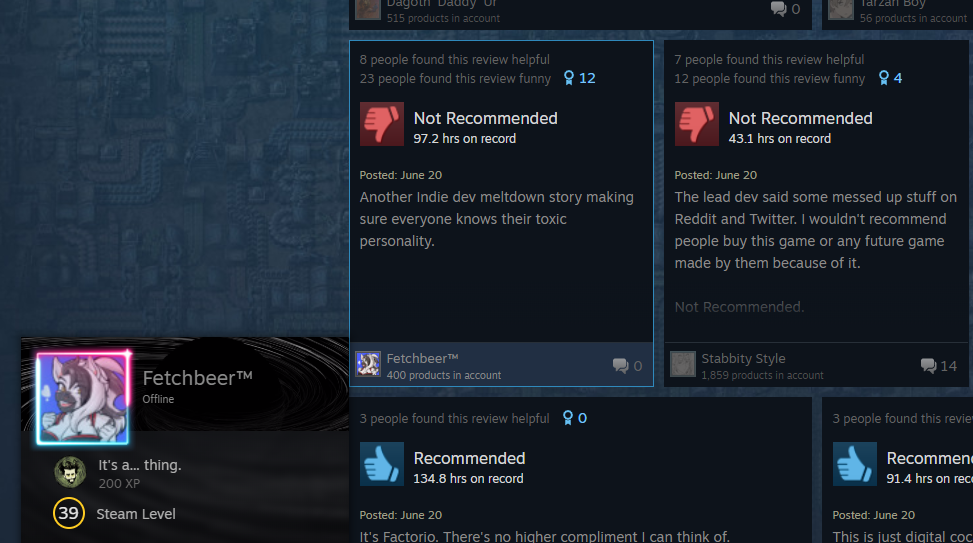The height and width of the screenshot is (543, 973).
Task: Click the thumbs-up icon on the 91.4 hrs review
Action: click(x=854, y=464)
